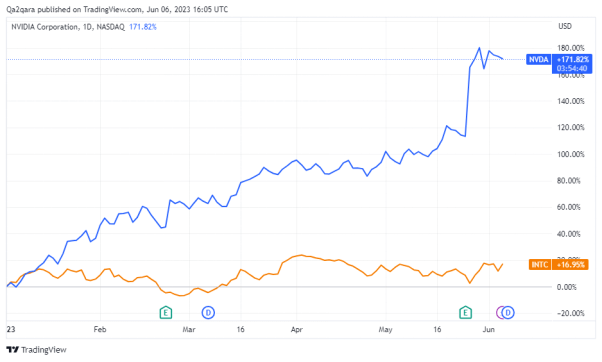
Task: Click the March dividend D marker
Action: (208, 313)
